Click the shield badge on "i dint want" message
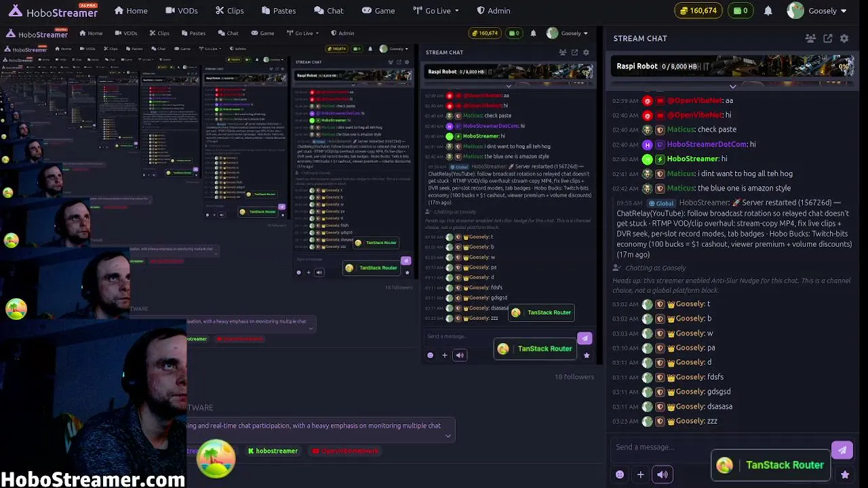868x488 pixels. coord(660,174)
